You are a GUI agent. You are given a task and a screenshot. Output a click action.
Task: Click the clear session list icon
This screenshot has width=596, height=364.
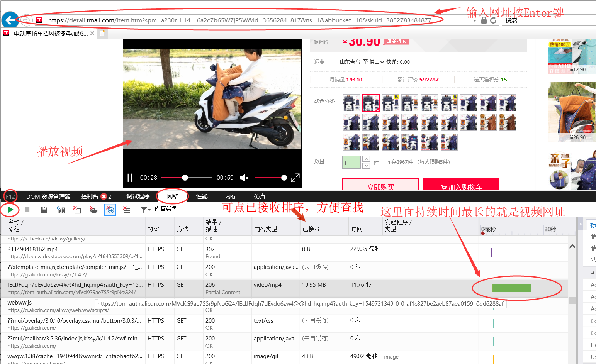pos(127,210)
